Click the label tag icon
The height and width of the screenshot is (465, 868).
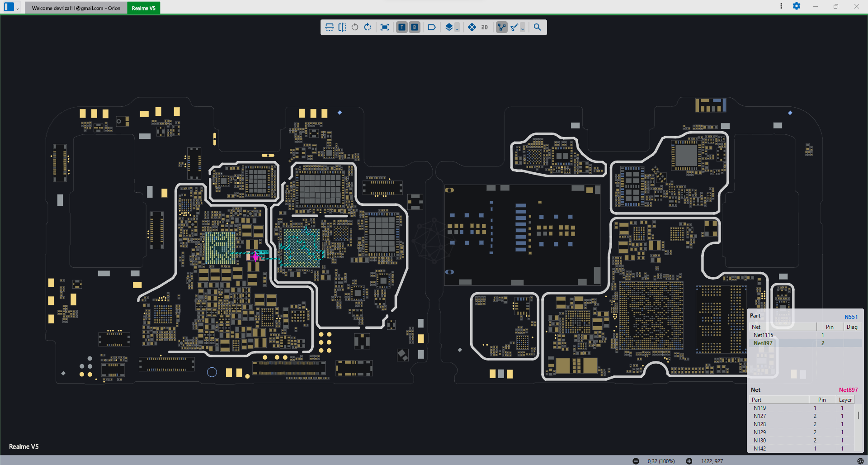pyautogui.click(x=432, y=27)
